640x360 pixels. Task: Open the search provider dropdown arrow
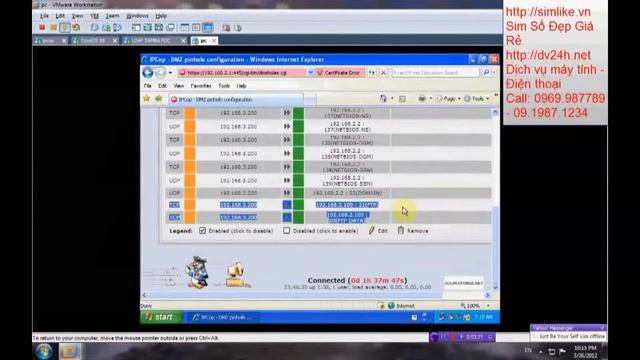pos(494,73)
